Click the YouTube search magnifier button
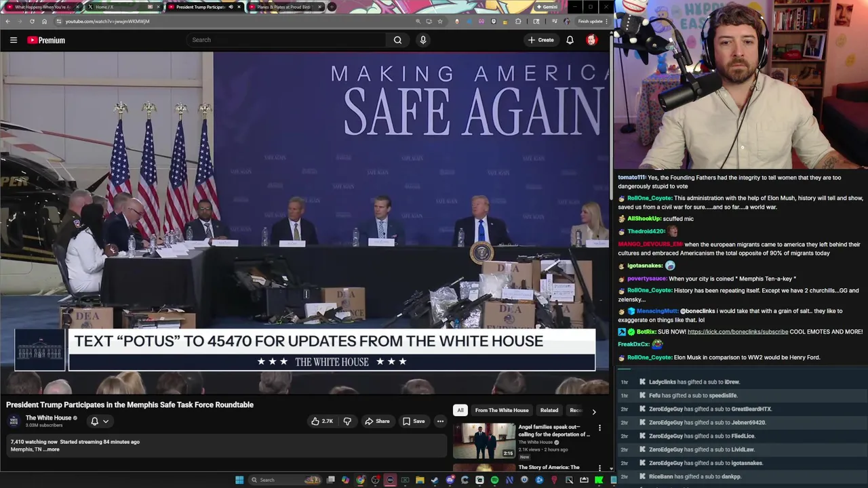This screenshot has height=488, width=868. [397, 40]
